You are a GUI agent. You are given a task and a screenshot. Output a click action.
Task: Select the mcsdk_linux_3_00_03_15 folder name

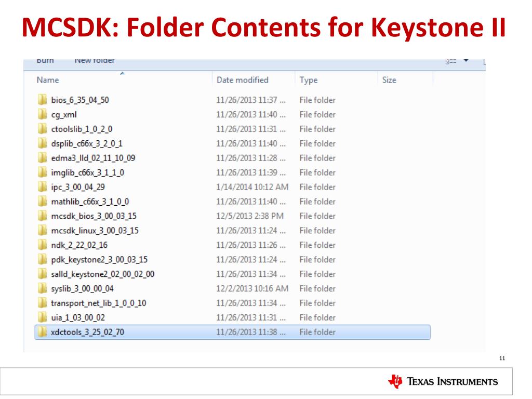pyautogui.click(x=95, y=231)
